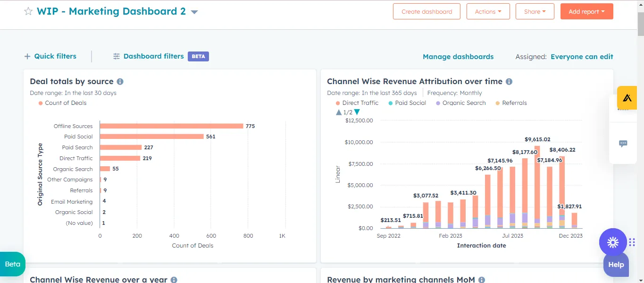The image size is (644, 283).
Task: Add Quick filters to dashboard
Action: (x=50, y=56)
